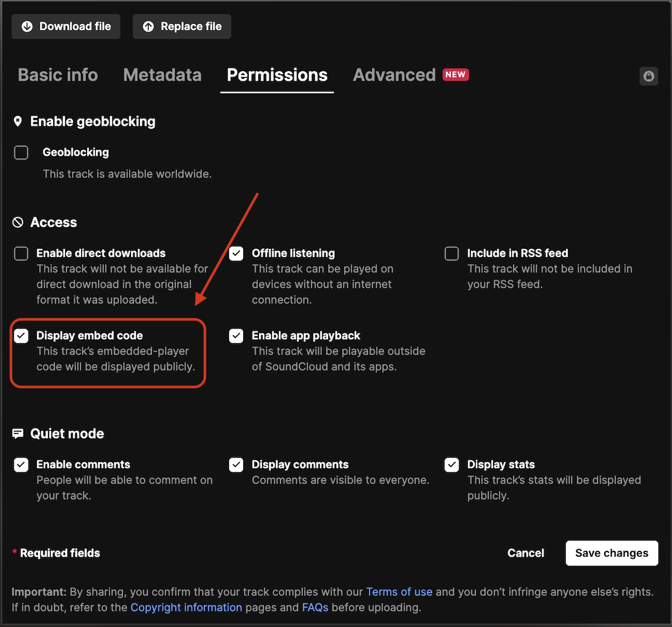Click the Download file button
Viewport: 672px width, 627px height.
point(66,26)
